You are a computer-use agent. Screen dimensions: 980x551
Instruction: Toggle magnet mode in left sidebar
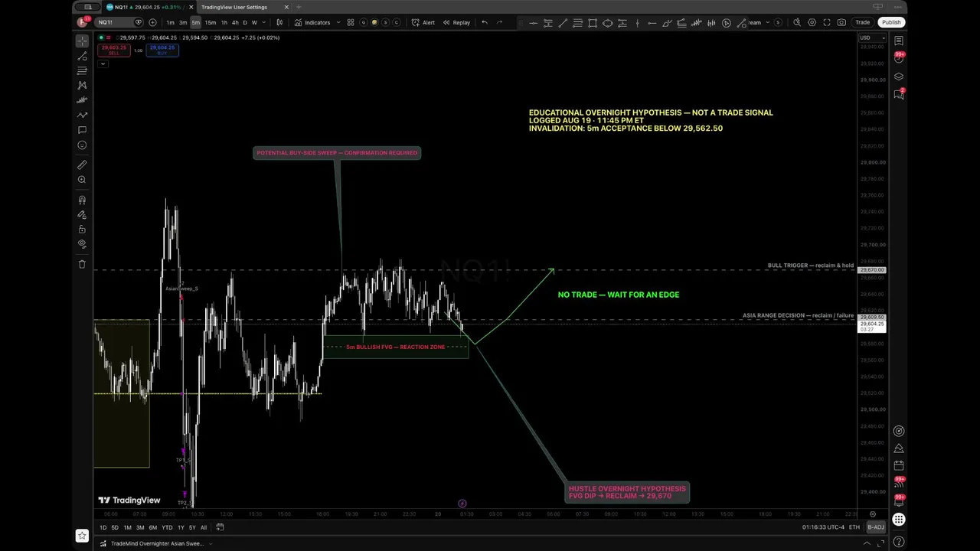tap(82, 200)
